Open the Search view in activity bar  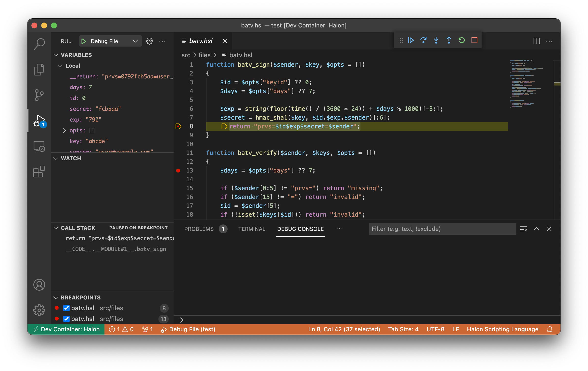click(x=39, y=44)
